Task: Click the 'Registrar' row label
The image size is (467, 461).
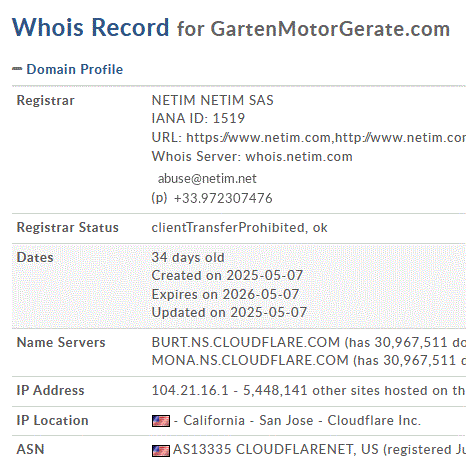Action: click(x=46, y=101)
